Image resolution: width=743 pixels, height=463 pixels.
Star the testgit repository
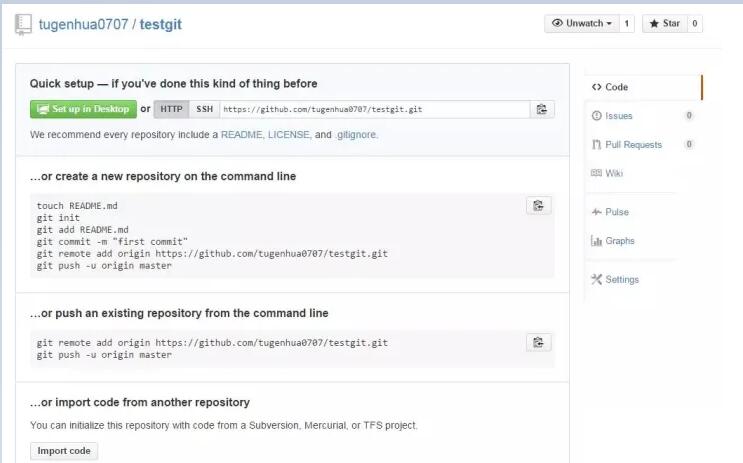pos(665,24)
